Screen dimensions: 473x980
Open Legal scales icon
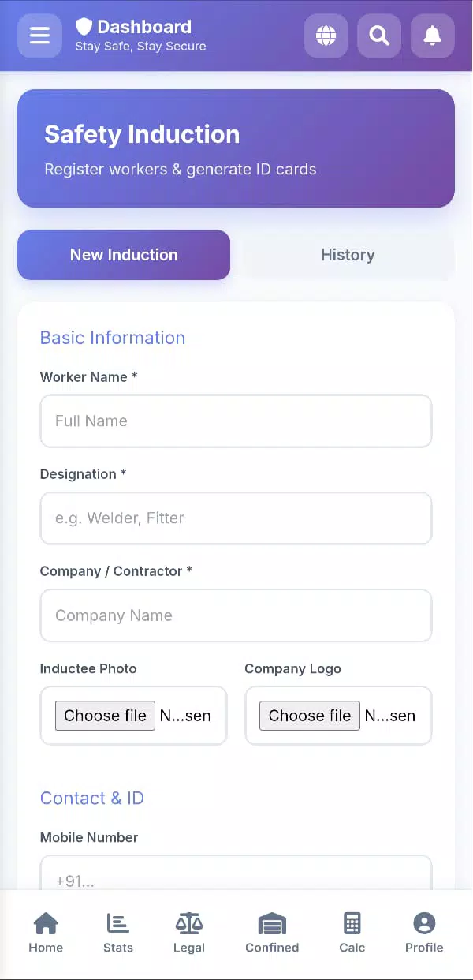(x=189, y=933)
